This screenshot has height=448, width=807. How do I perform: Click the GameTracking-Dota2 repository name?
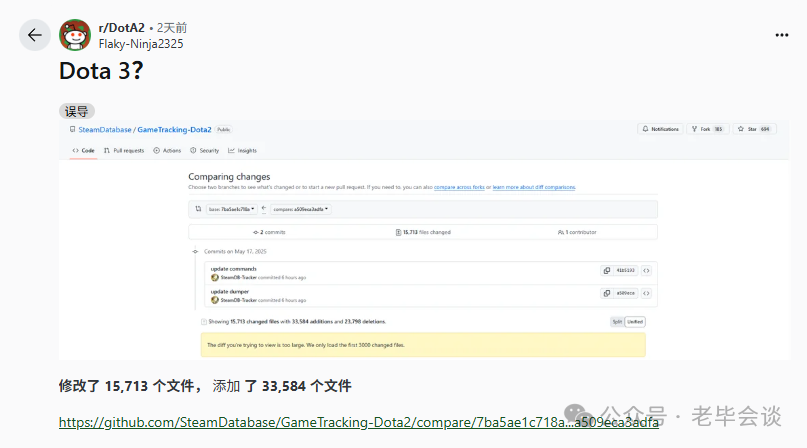(x=174, y=130)
